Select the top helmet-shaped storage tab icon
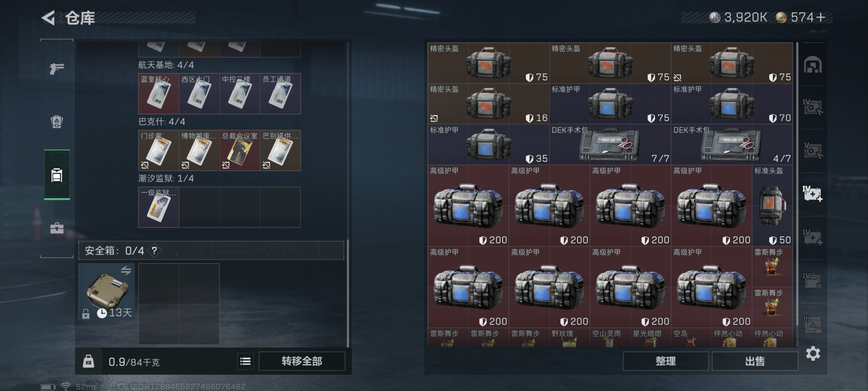The width and height of the screenshot is (868, 391). [813, 65]
